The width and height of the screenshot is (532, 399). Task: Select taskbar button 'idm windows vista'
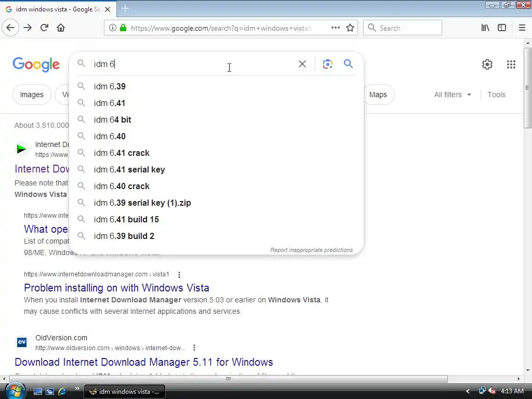tap(125, 392)
